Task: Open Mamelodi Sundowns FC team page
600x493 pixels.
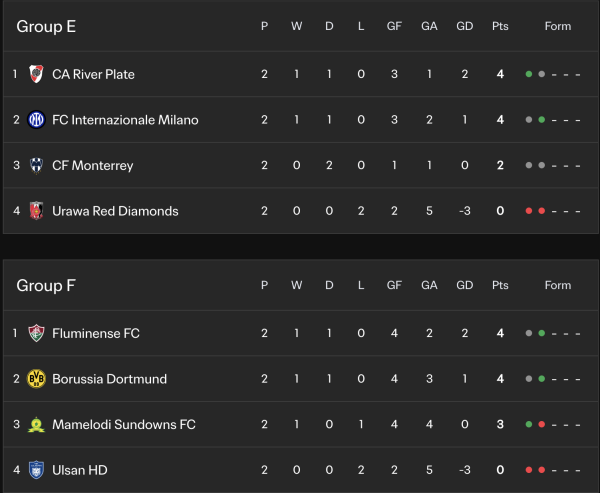Action: click(124, 425)
